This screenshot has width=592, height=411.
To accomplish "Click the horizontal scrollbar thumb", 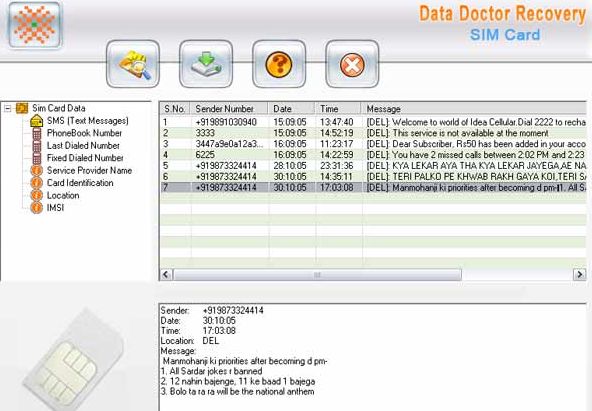I will tap(317, 274).
